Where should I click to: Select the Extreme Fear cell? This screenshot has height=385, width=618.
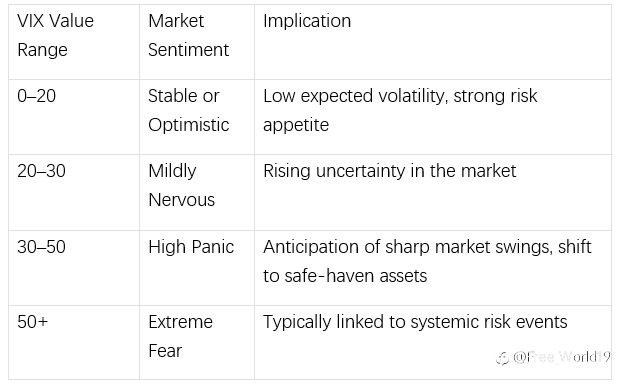pos(197,343)
